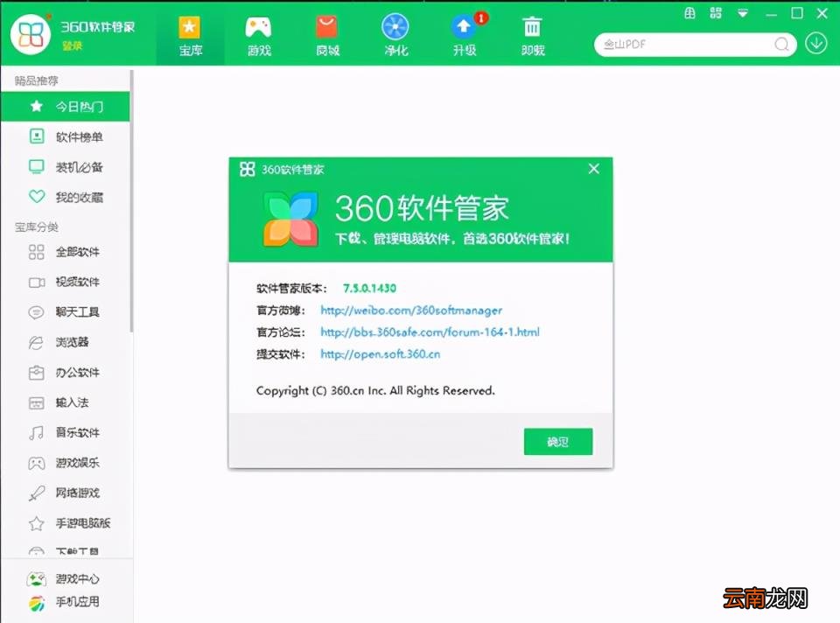
Task: Select 装机必备 in sidebar
Action: pyautogui.click(x=65, y=167)
